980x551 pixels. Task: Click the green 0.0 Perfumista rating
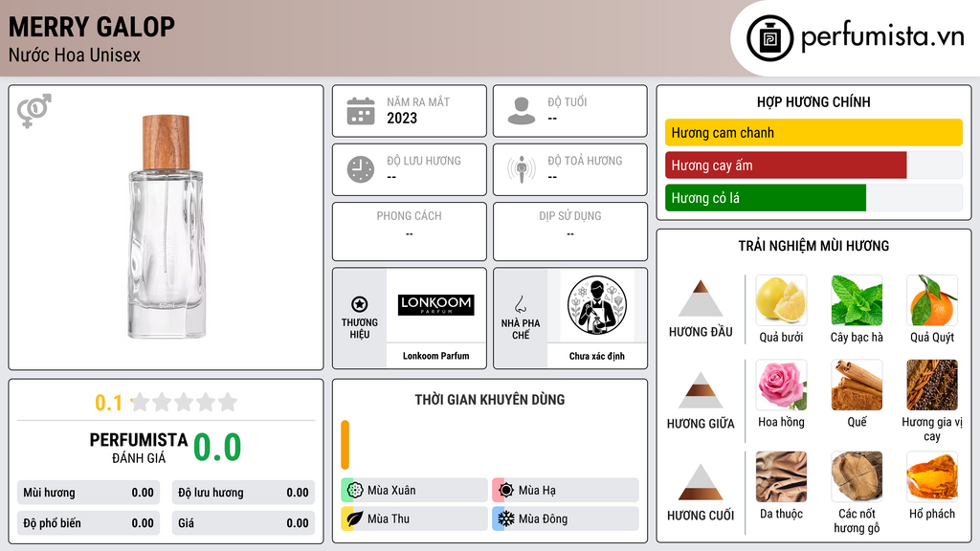tap(217, 447)
